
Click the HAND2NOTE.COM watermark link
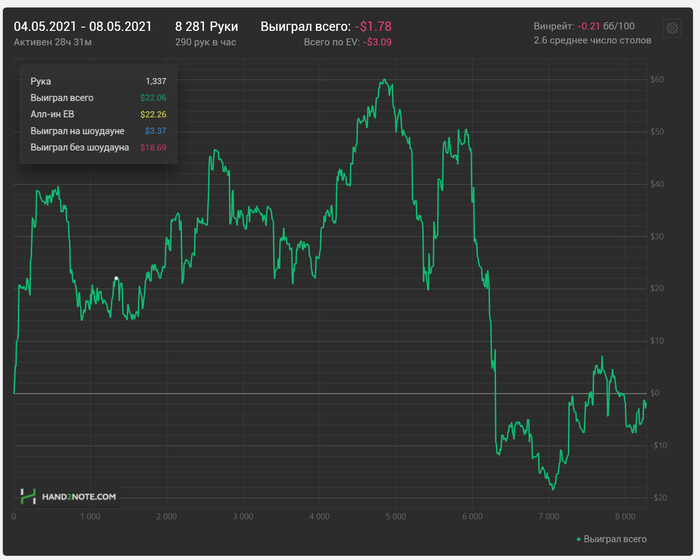pos(79,496)
